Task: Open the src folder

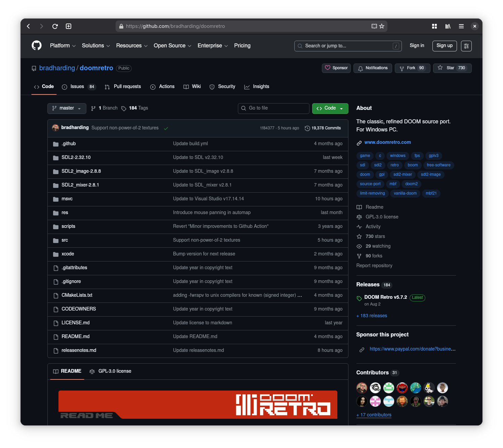Action: coord(65,240)
